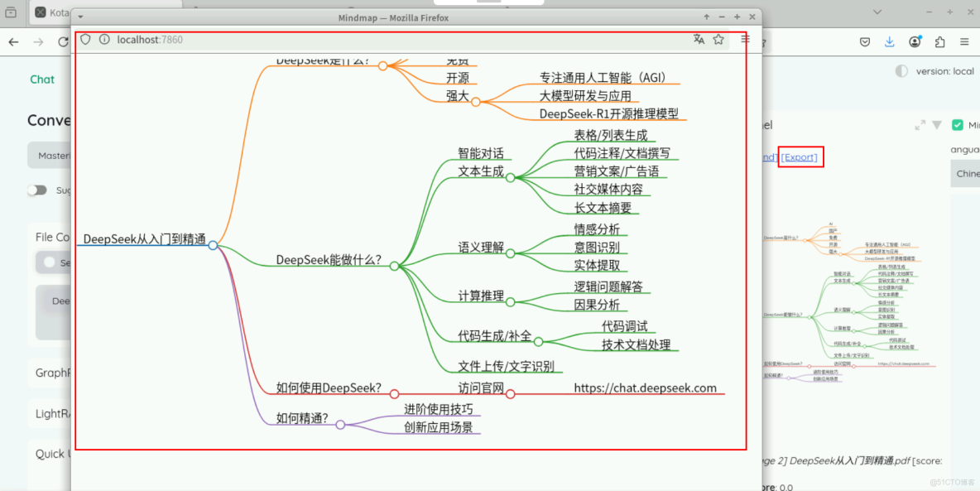Click the 技术文档处理 node
Image resolution: width=980 pixels, height=491 pixels.
636,344
